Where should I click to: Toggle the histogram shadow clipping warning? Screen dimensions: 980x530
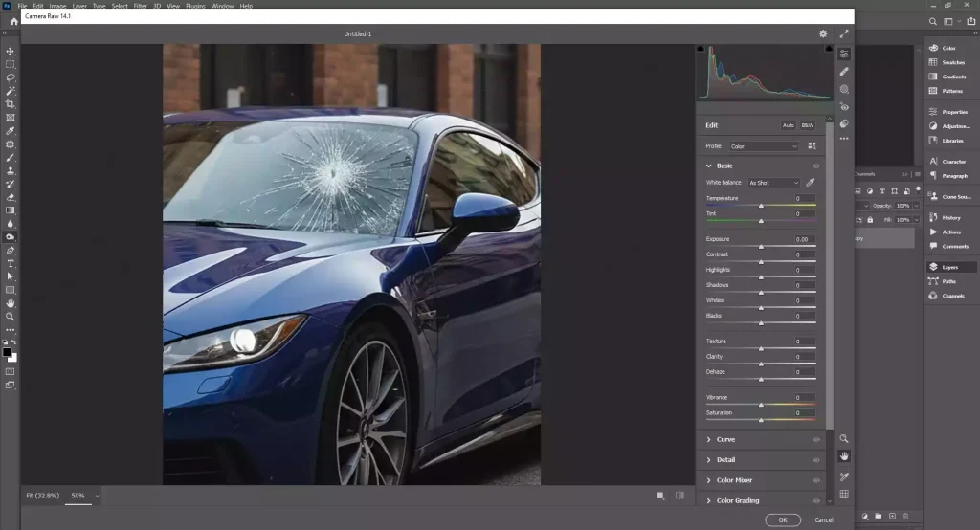click(x=701, y=49)
